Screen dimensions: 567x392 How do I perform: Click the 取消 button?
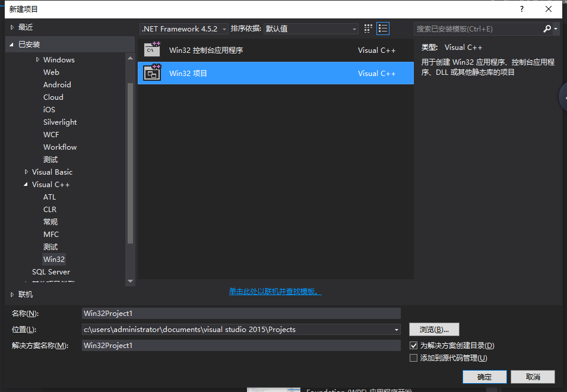[x=533, y=377]
